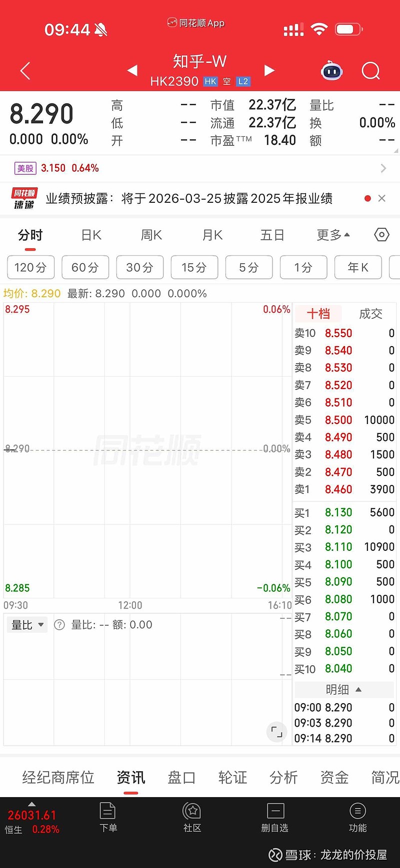400x868 pixels.
Task: Tap the 卖1 row price 8.460
Action: [x=338, y=489]
